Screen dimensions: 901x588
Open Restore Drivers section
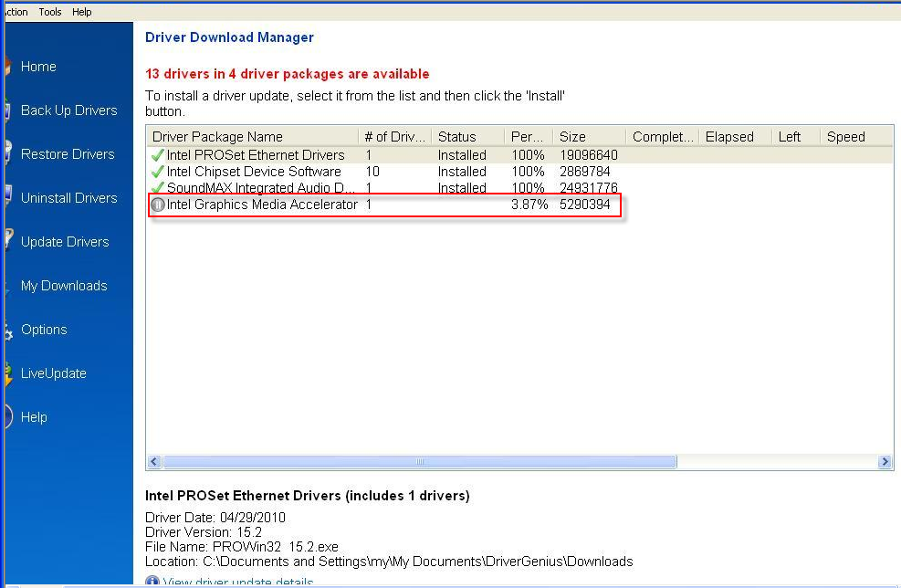click(68, 154)
